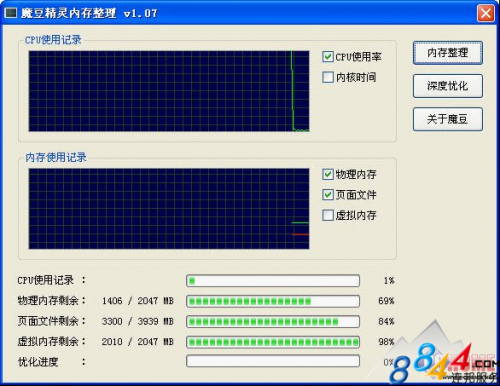Open the 关于魔豆 about dialog
500x386 pixels.
click(x=448, y=119)
